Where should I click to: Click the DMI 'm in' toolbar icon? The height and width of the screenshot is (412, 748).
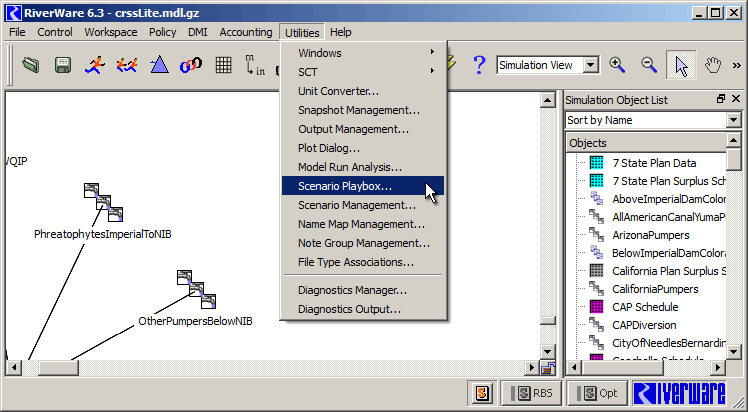pos(255,65)
